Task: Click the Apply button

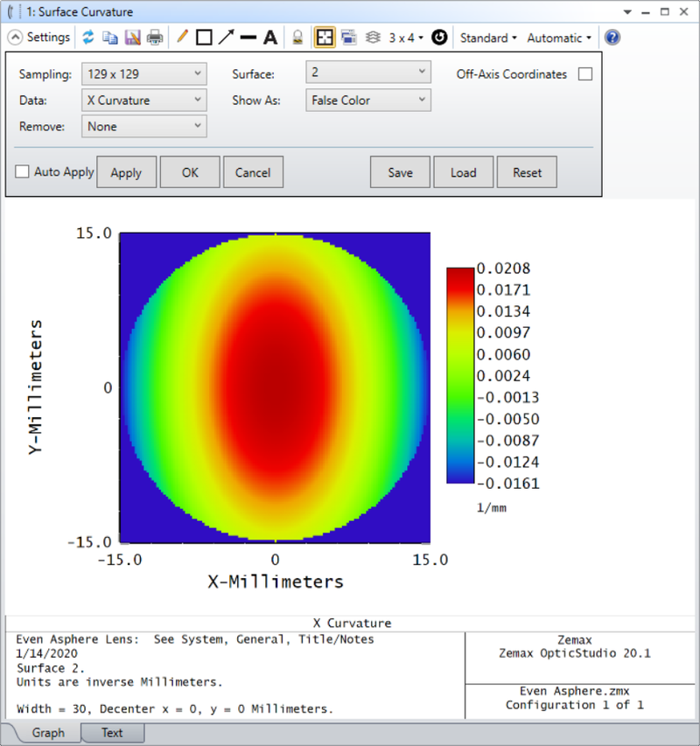Action: 126,172
